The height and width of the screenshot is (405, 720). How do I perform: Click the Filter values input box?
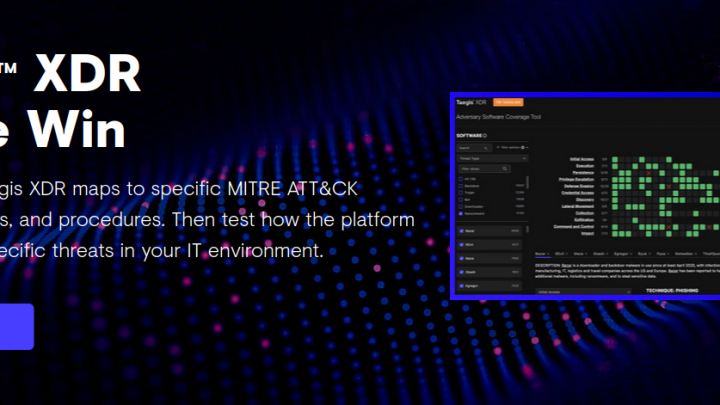tap(484, 169)
